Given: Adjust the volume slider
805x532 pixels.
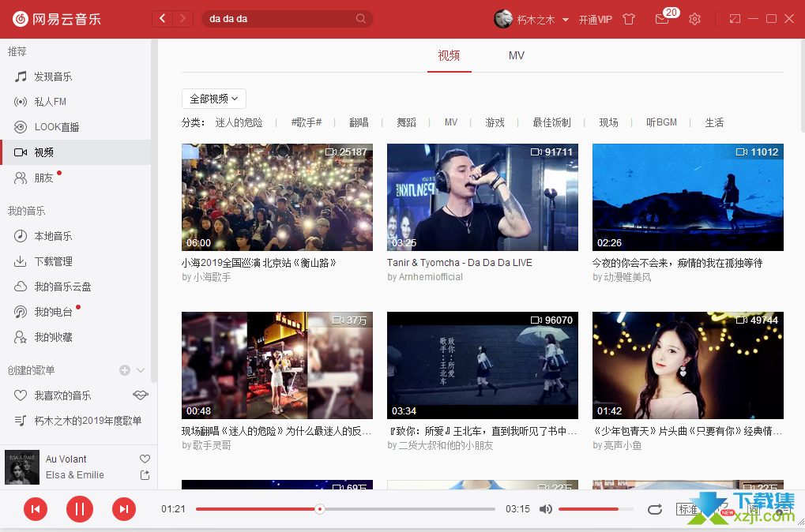Looking at the screenshot, I should click(596, 509).
